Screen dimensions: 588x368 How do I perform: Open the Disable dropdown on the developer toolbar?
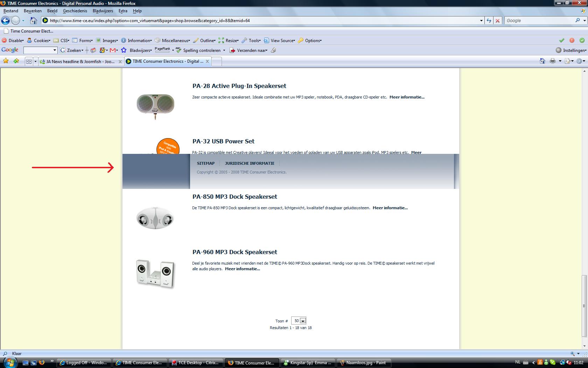(x=13, y=40)
